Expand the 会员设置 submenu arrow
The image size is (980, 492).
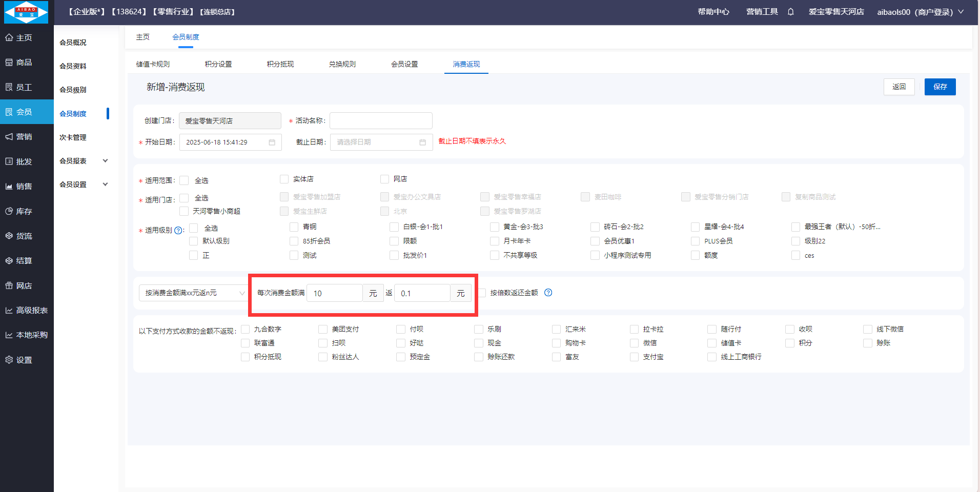(105, 184)
